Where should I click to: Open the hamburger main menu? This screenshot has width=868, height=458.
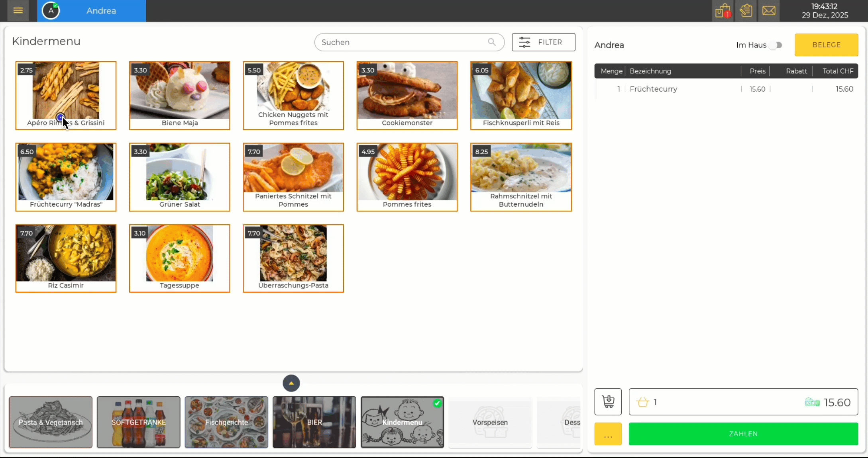coord(18,11)
